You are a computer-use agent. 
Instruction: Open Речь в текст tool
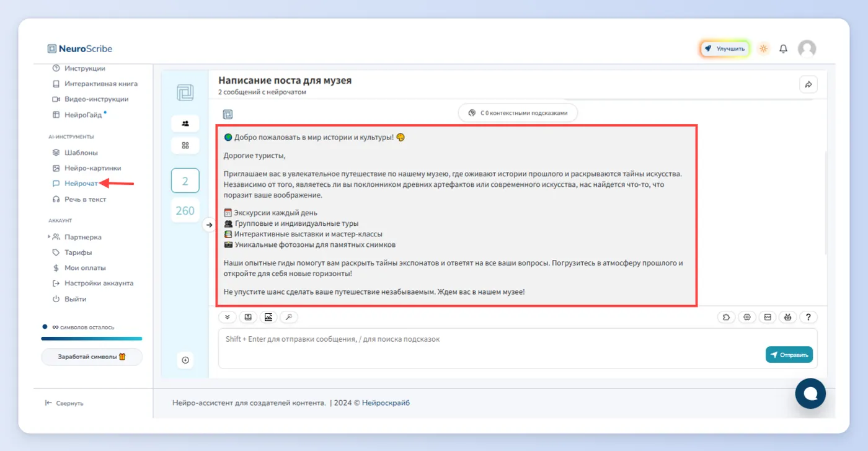click(79, 199)
